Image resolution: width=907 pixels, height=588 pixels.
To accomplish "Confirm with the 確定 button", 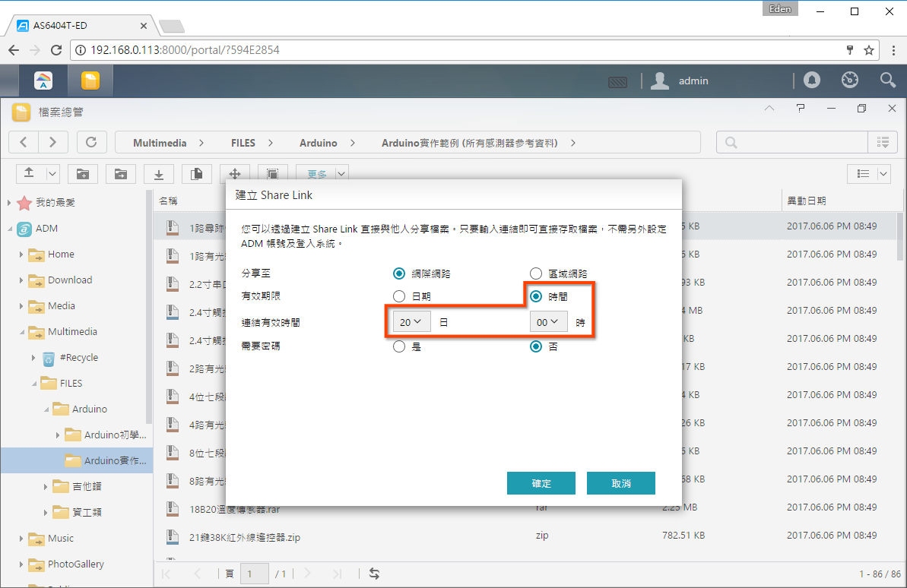I will click(x=541, y=483).
